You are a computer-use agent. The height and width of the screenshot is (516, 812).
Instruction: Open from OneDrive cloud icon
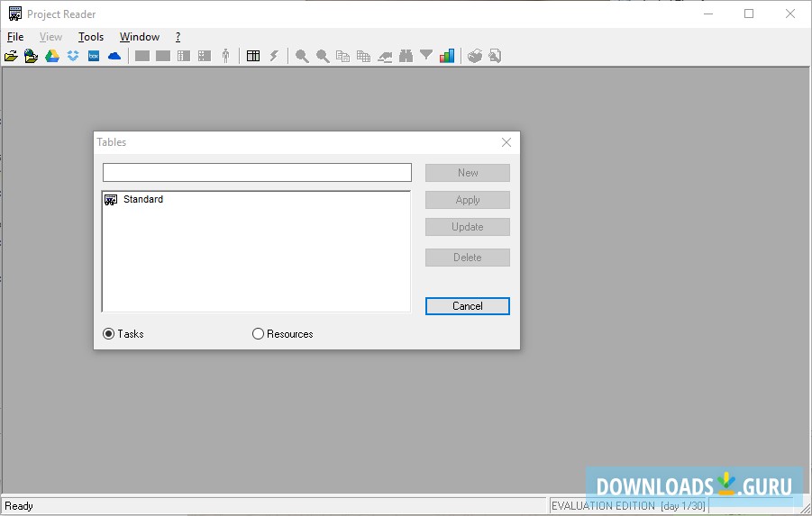point(114,56)
